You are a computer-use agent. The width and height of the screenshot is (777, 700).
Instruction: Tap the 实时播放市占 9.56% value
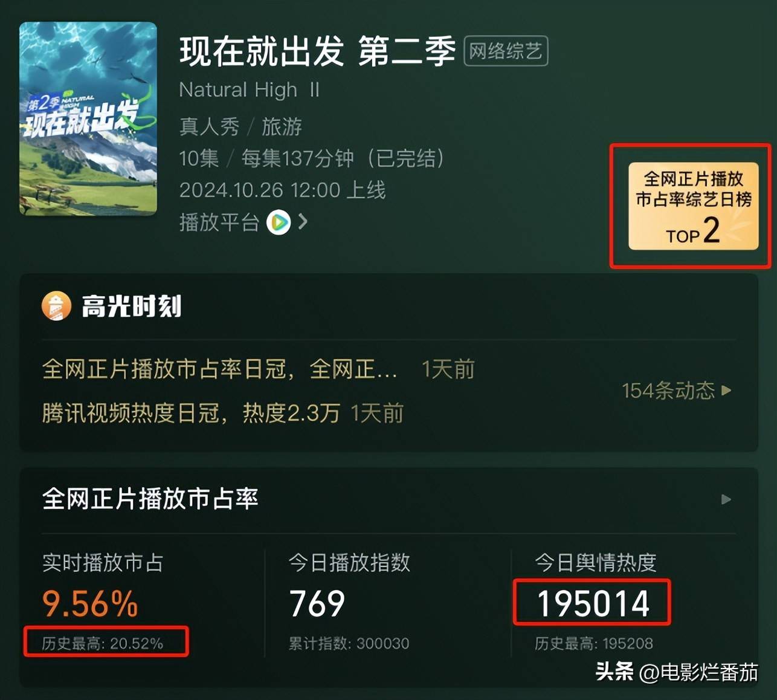(x=90, y=604)
